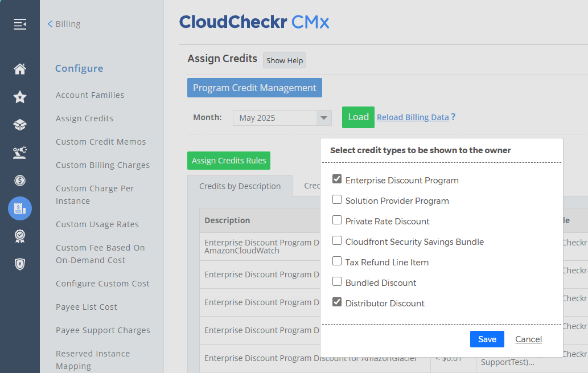This screenshot has width=588, height=373.
Task: Open the award ribbon compliance icon
Action: point(20,236)
